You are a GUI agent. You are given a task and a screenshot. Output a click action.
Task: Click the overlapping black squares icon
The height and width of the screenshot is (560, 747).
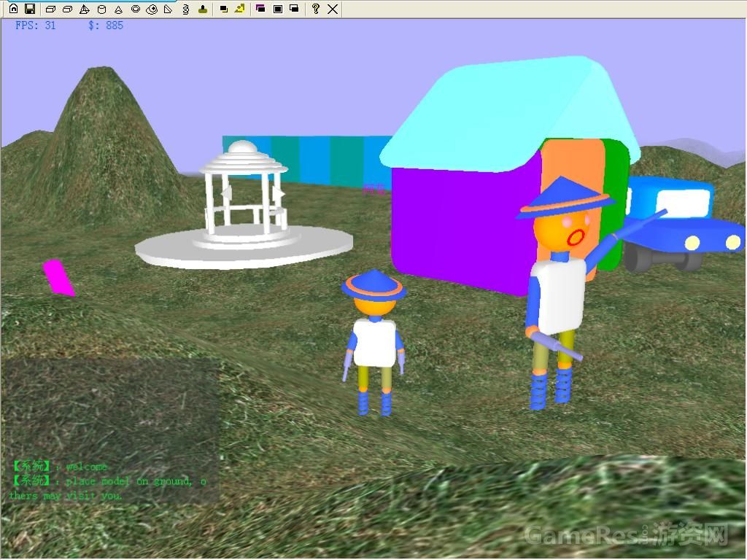(x=223, y=9)
